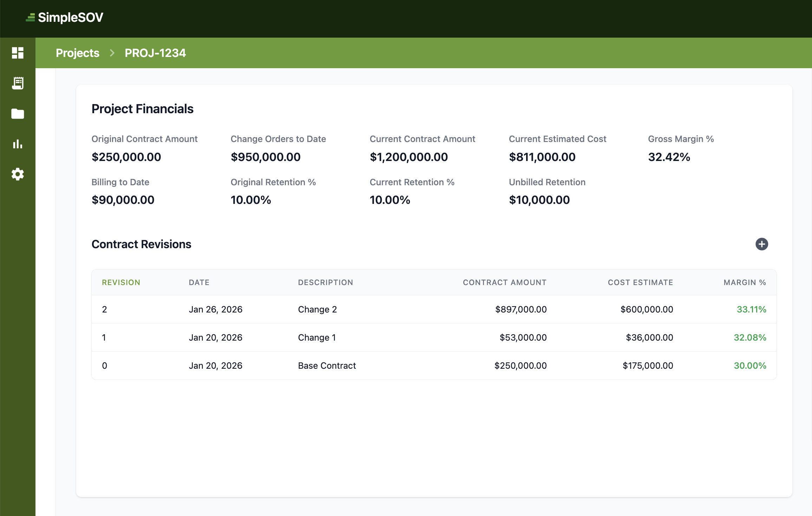This screenshot has height=516, width=812.
Task: Sort the table by MARGIN %
Action: 745,282
